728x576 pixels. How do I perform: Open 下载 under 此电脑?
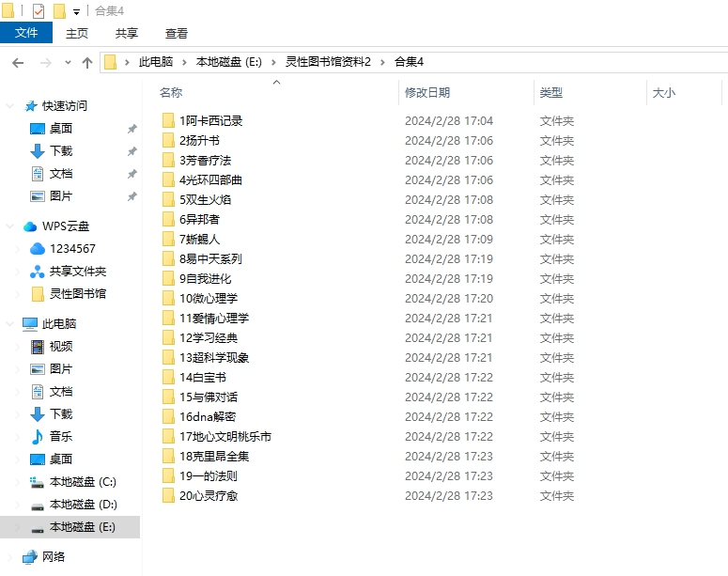coord(61,414)
